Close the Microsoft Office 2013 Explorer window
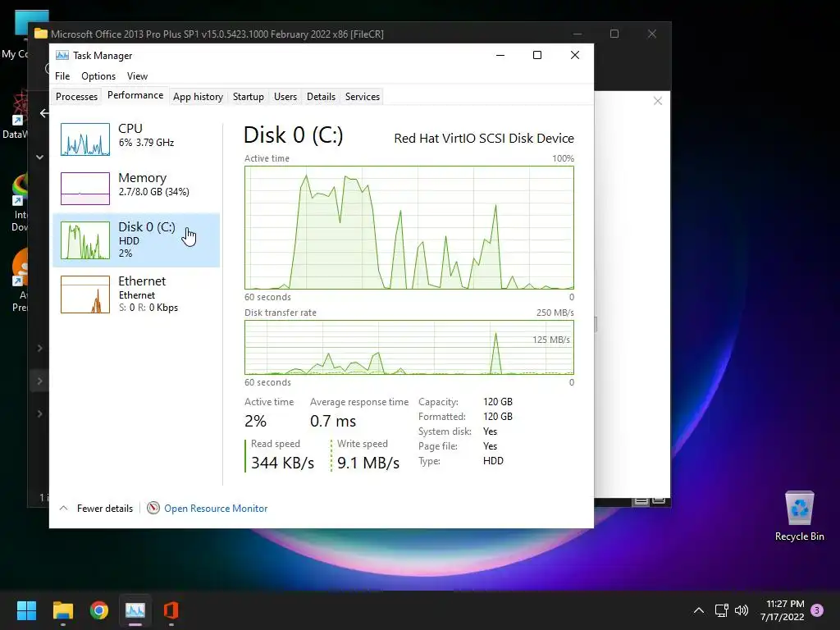The height and width of the screenshot is (630, 840). [x=652, y=34]
